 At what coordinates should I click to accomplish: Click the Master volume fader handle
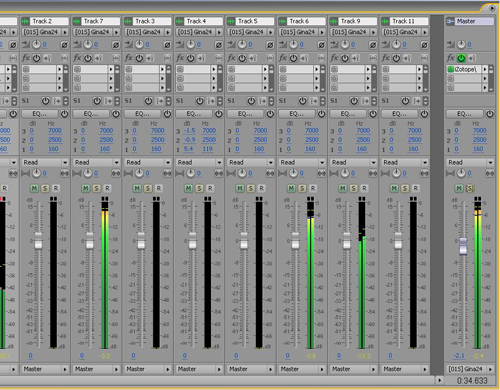point(463,246)
